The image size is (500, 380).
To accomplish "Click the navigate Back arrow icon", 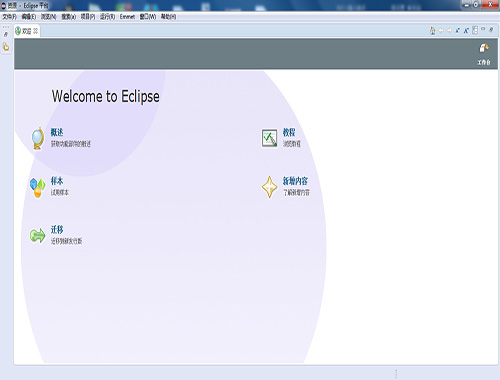I will (x=441, y=31).
